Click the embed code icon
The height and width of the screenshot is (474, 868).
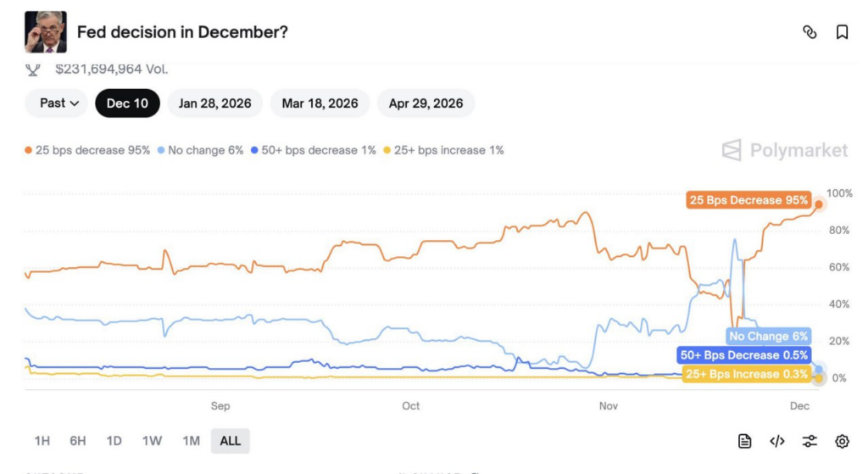pos(776,441)
